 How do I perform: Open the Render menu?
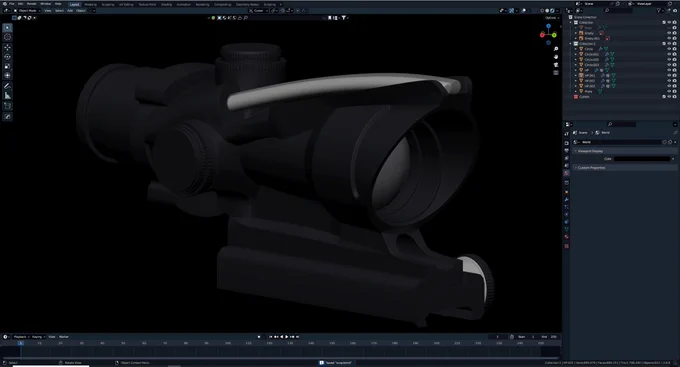(x=32, y=4)
